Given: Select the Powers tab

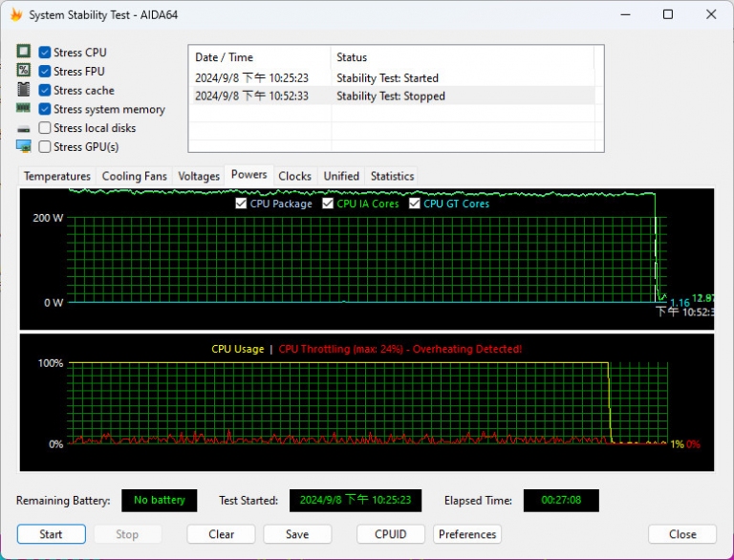Looking at the screenshot, I should (249, 175).
